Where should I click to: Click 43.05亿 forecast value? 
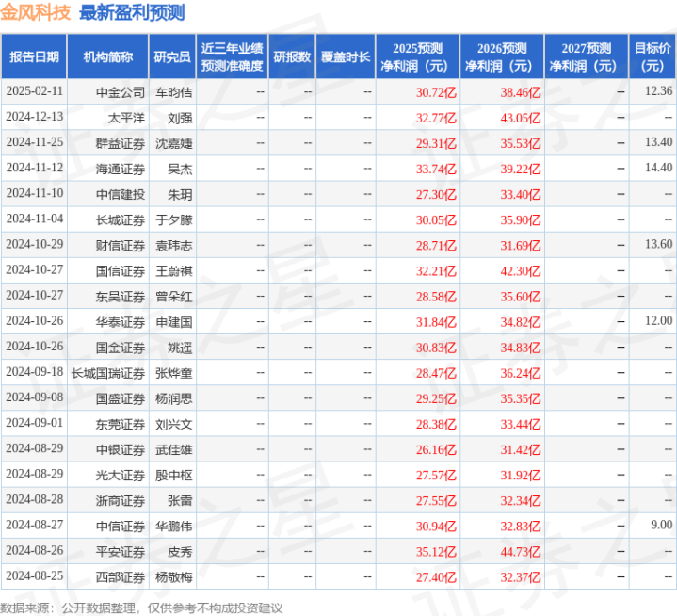pyautogui.click(x=521, y=118)
